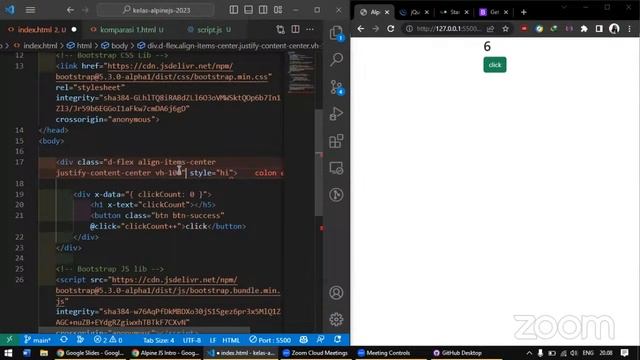Switch to the index.html editor tab
The image size is (640, 360).
[x=42, y=29]
